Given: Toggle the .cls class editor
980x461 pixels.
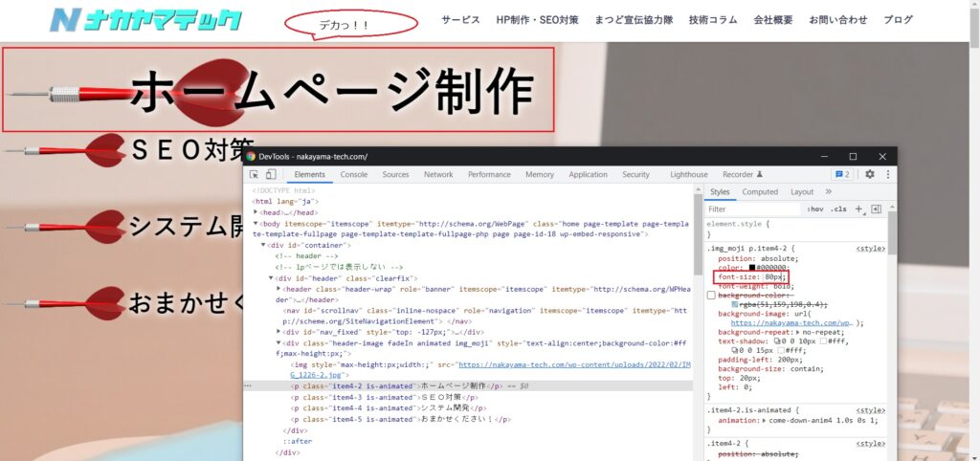Looking at the screenshot, I should (838, 209).
